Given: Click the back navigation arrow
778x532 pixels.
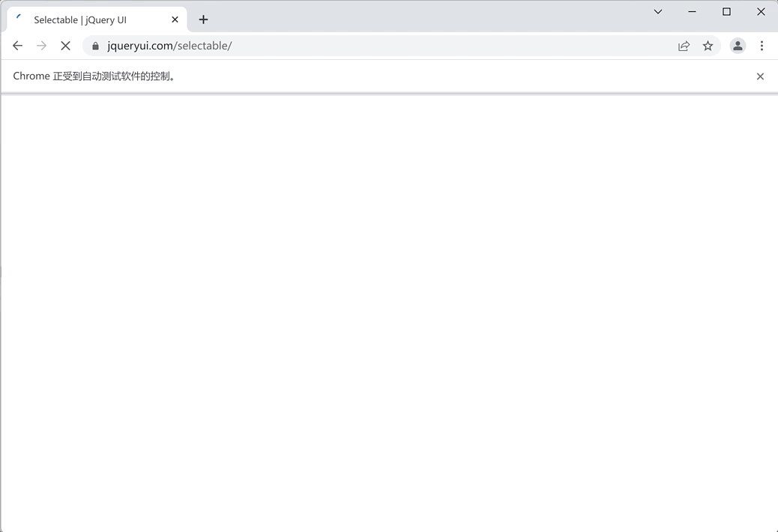Looking at the screenshot, I should coord(17,46).
